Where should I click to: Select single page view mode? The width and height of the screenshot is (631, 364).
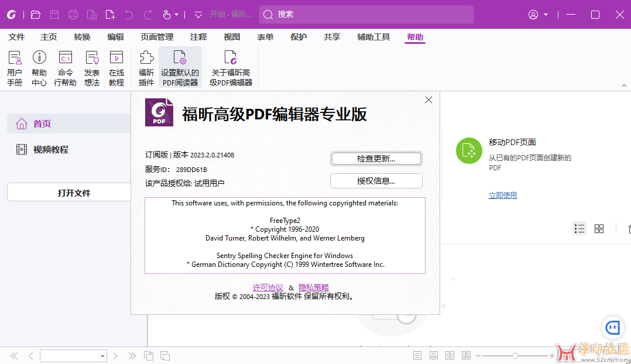coord(417,356)
